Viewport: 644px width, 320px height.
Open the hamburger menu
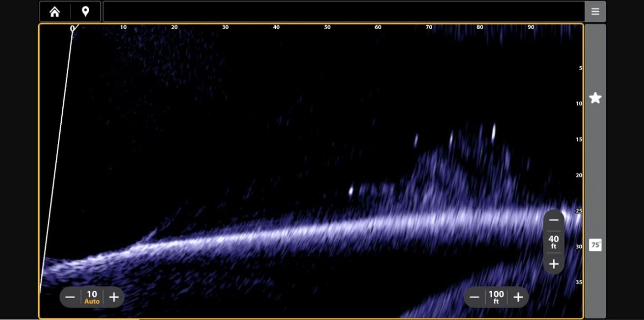coord(595,12)
